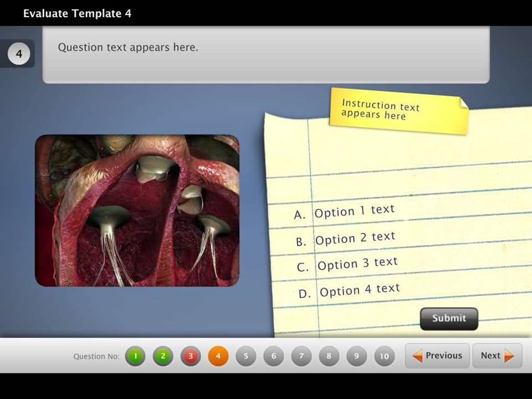Go to question 9 gray circle
Image resolution: width=532 pixels, height=399 pixels.
pyautogui.click(x=357, y=356)
